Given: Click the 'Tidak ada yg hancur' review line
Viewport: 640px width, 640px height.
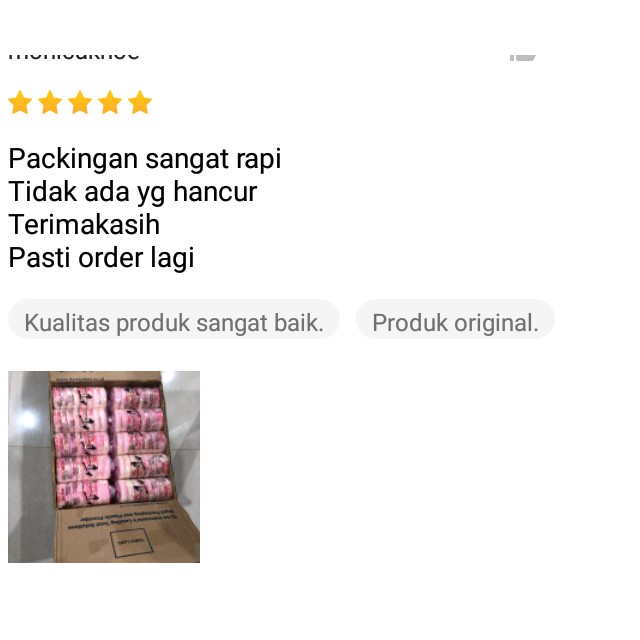Looking at the screenshot, I should (x=133, y=192).
